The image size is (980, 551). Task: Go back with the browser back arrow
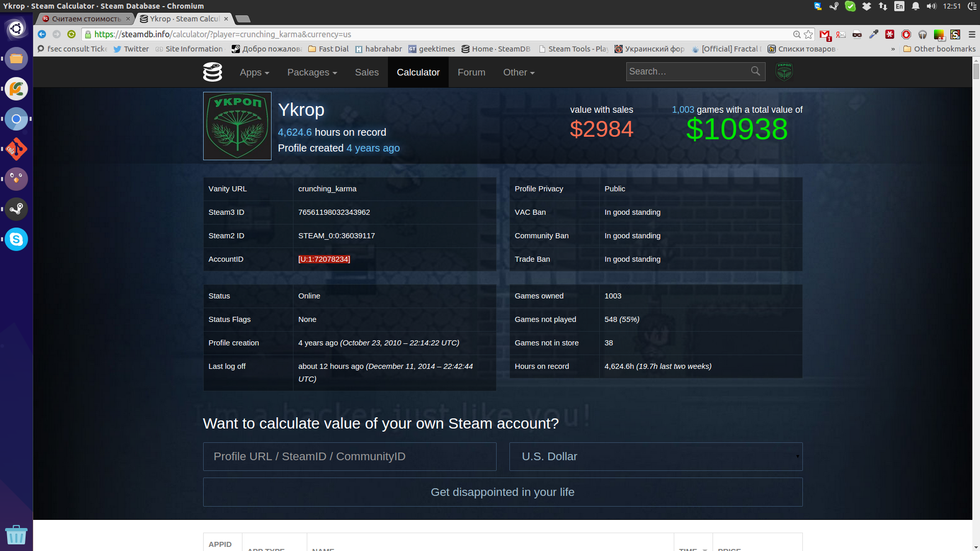(x=42, y=34)
